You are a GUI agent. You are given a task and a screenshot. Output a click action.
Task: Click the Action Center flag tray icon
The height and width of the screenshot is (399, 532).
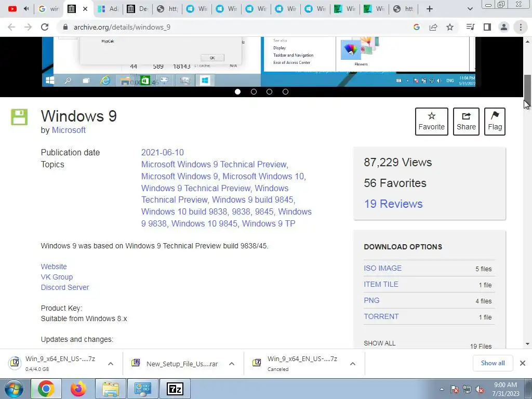(x=455, y=390)
